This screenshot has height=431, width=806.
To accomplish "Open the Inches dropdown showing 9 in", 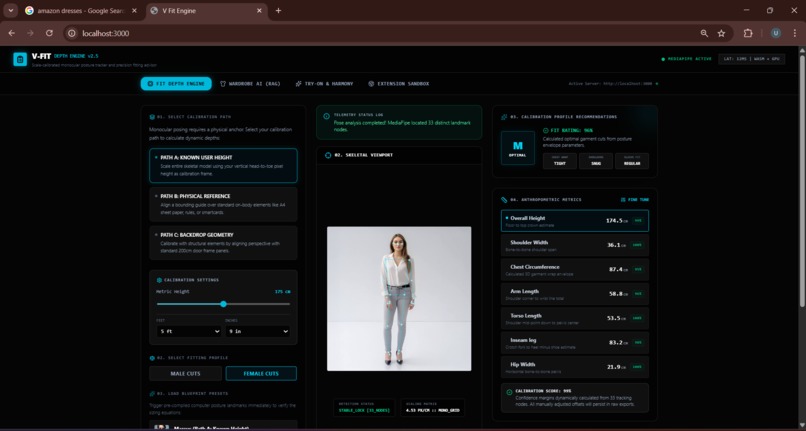I will (x=257, y=331).
